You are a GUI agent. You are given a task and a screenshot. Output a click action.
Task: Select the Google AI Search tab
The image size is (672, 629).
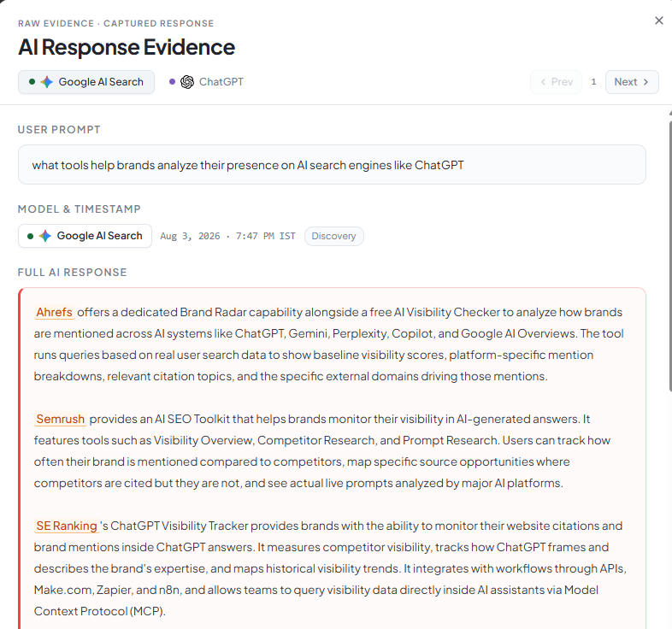coord(86,82)
